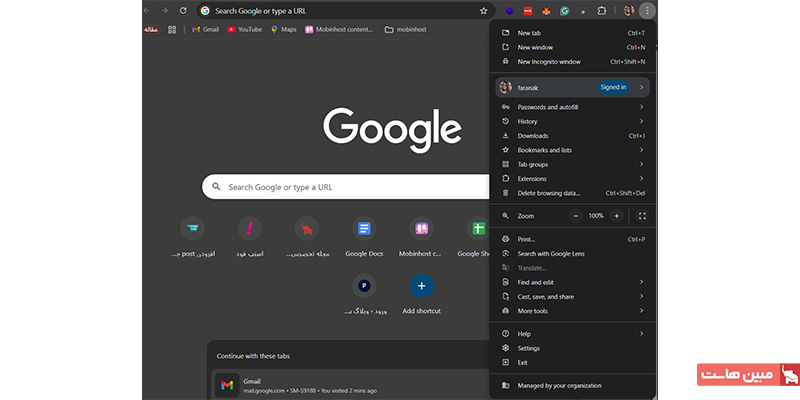The width and height of the screenshot is (800, 400).
Task: Choose Delete browsing data
Action: point(572,193)
